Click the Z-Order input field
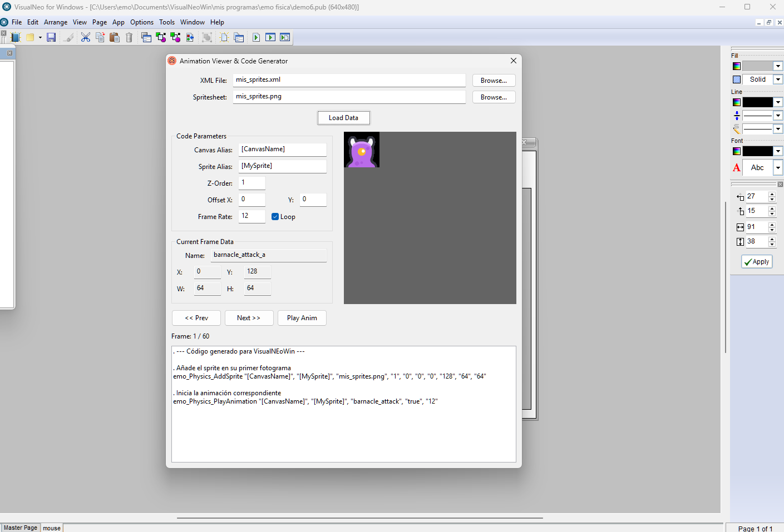This screenshot has width=784, height=532. pyautogui.click(x=252, y=183)
